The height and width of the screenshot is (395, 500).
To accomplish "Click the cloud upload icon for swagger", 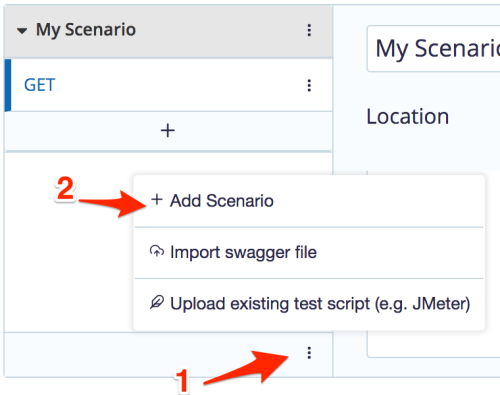I will coord(157,251).
